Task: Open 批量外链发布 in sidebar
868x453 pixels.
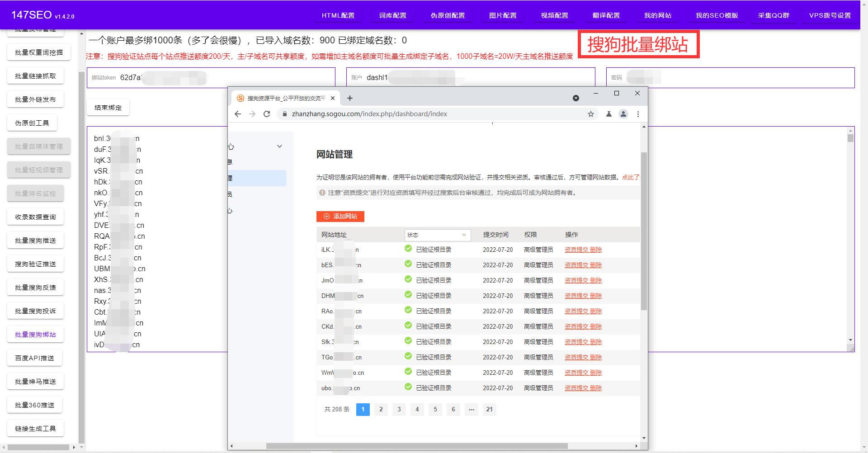Action: coord(35,99)
